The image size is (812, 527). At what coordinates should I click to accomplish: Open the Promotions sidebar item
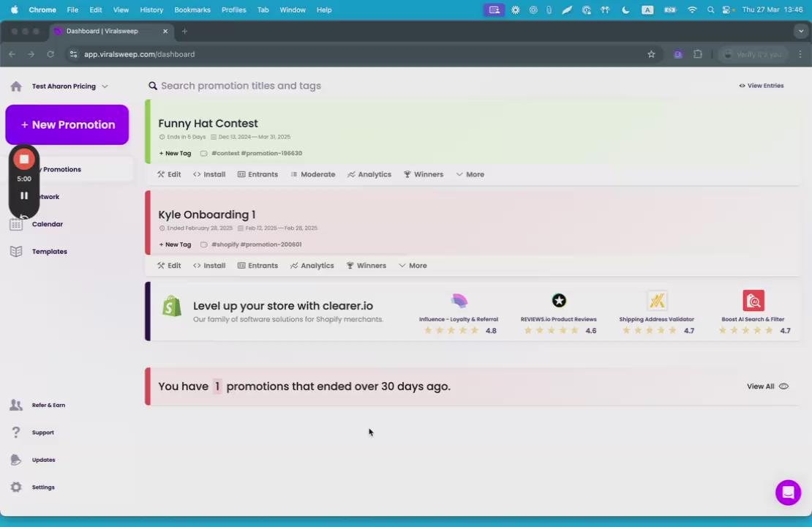pos(67,170)
